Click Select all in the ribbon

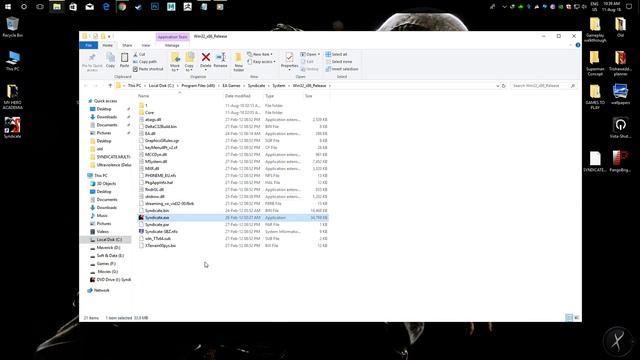336,54
